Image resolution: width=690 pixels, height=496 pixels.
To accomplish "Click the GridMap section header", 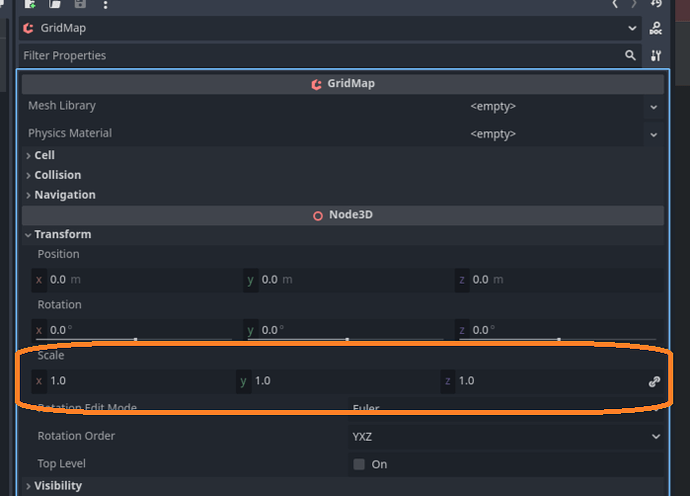I will 343,84.
